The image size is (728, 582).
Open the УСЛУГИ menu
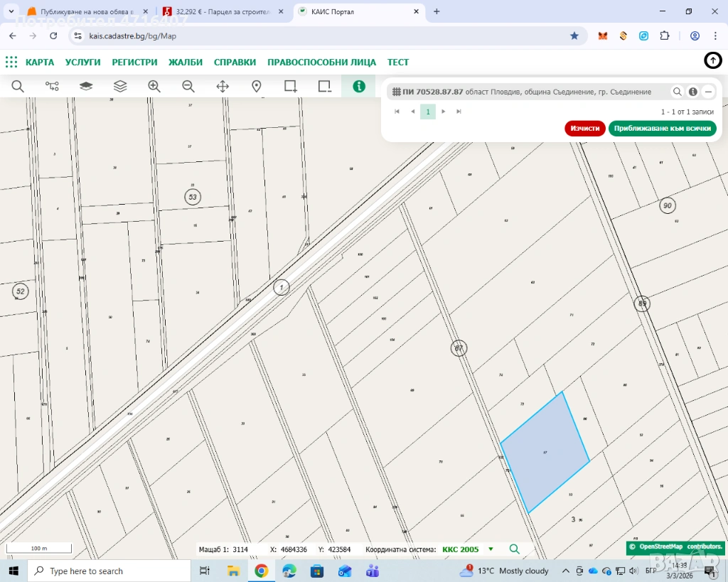point(82,62)
